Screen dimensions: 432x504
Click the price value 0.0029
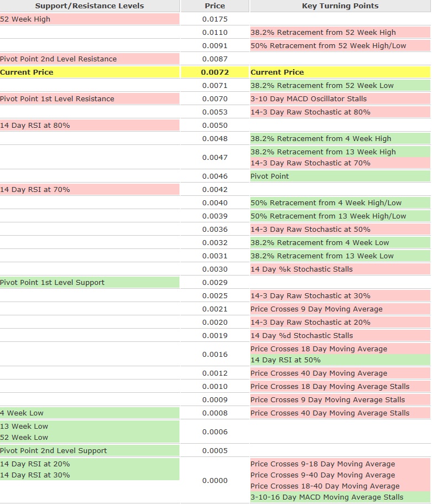pos(215,283)
